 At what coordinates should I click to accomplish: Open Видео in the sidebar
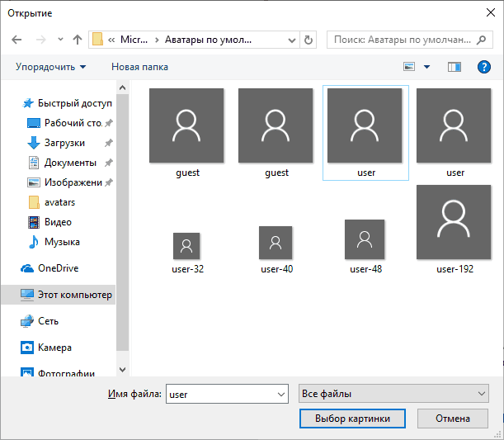pyautogui.click(x=50, y=222)
